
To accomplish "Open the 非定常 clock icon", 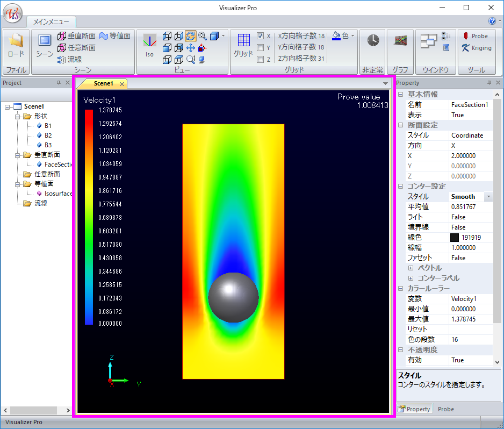I will coord(373,41).
